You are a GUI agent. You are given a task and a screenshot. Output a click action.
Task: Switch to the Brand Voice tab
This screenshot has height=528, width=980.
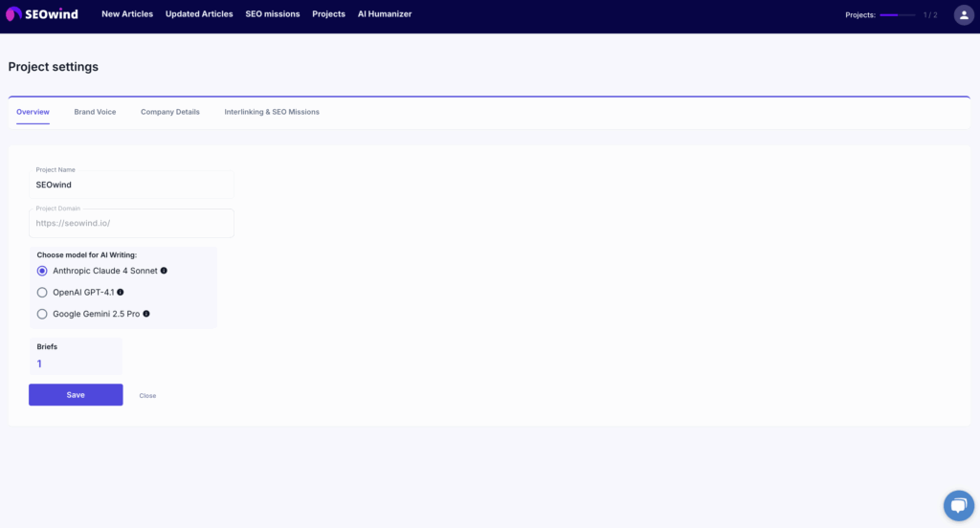(x=95, y=112)
